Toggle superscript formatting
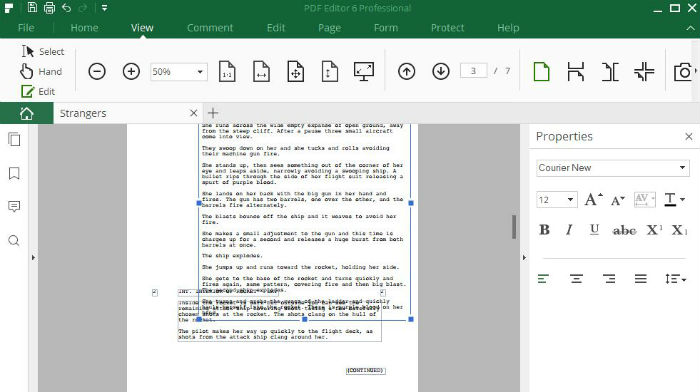 (654, 229)
